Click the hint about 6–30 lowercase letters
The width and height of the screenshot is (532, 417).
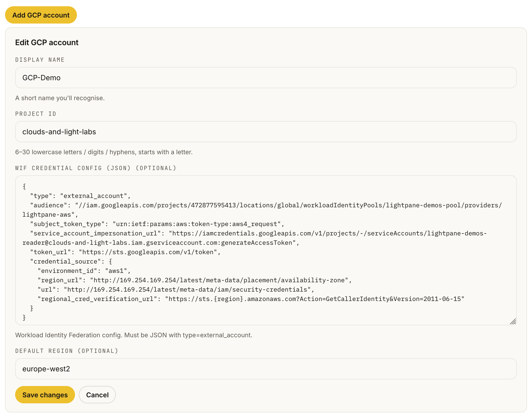point(104,152)
